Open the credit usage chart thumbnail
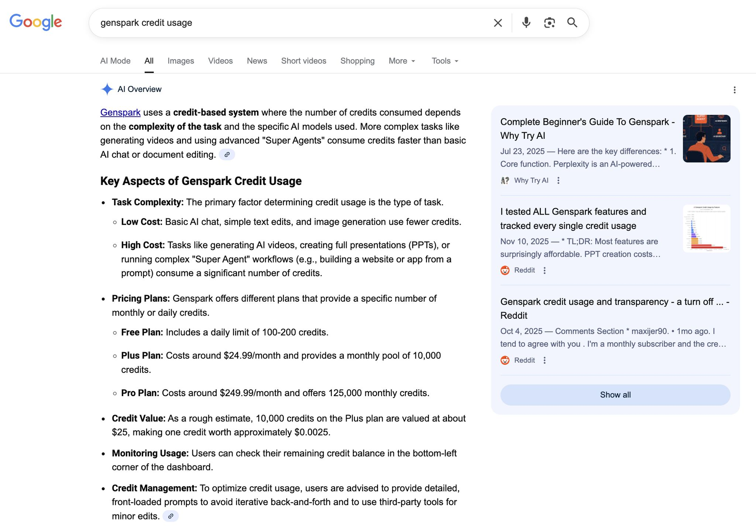 (706, 229)
